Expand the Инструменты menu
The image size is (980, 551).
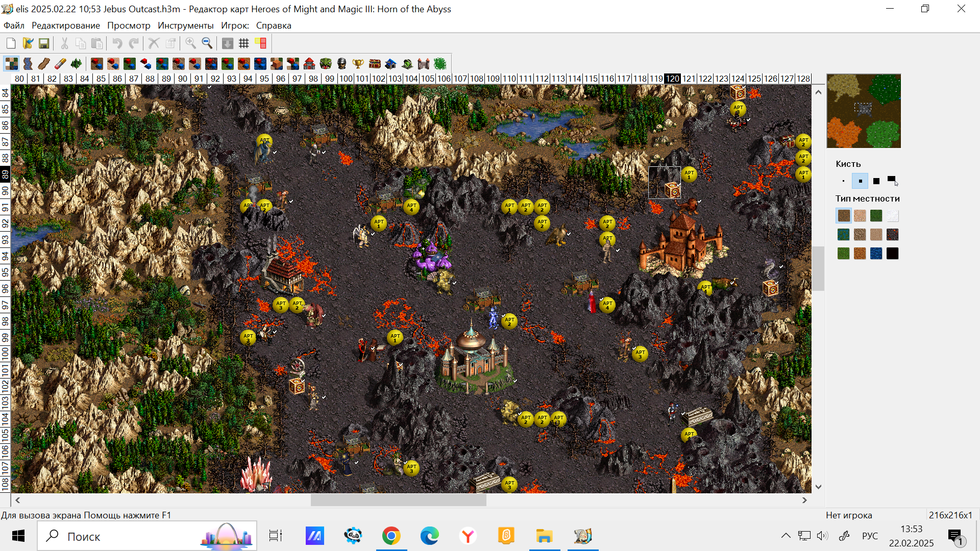pos(185,26)
